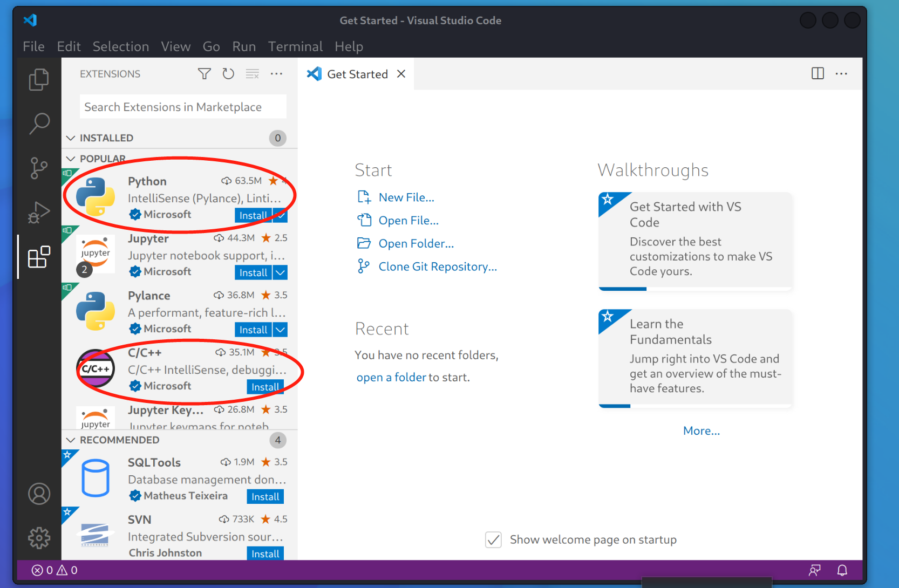This screenshot has height=588, width=899.
Task: Click Matheus Teixeira publisher name
Action: click(186, 496)
